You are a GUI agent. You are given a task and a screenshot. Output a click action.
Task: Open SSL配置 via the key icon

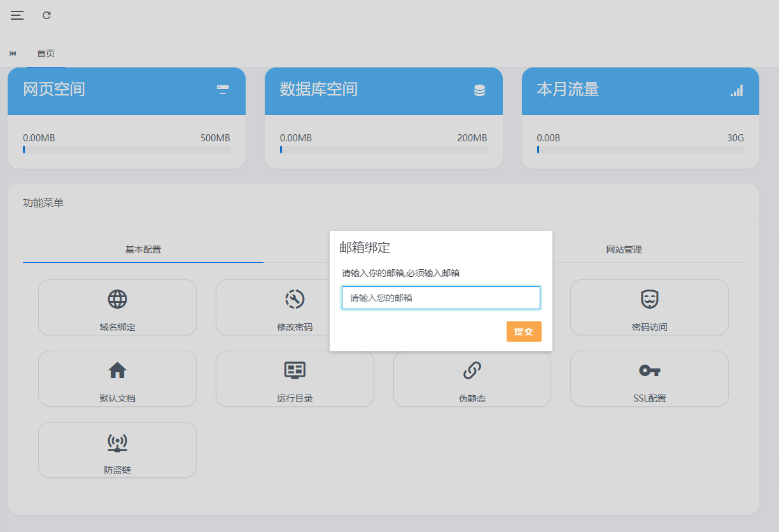(x=649, y=370)
